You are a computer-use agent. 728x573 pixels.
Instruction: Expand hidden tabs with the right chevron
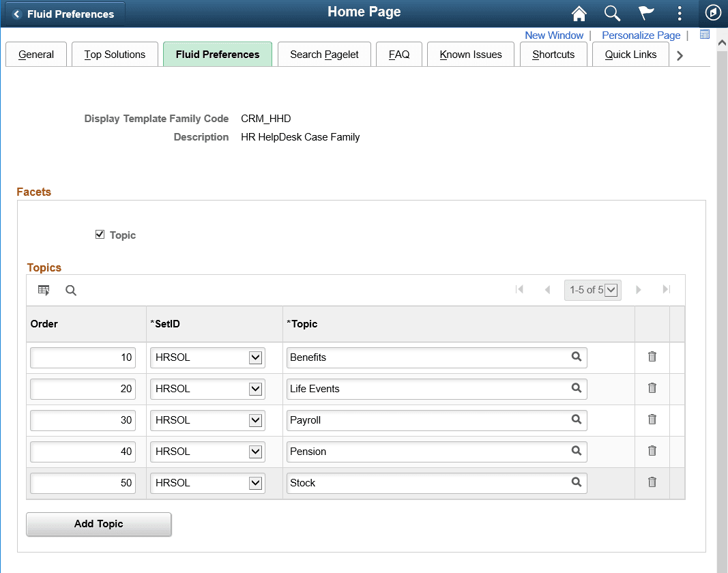pos(680,56)
